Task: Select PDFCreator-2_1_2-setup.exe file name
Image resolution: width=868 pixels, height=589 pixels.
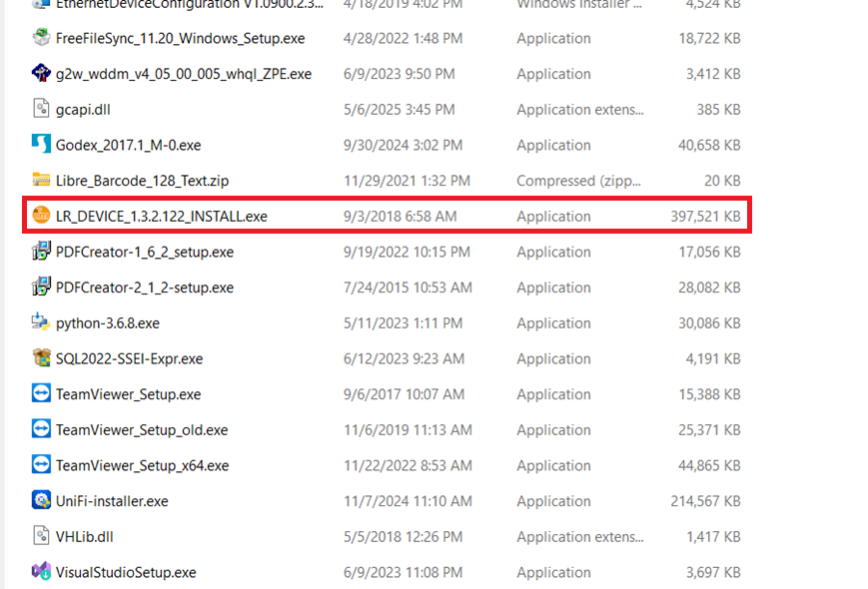Action: (145, 288)
